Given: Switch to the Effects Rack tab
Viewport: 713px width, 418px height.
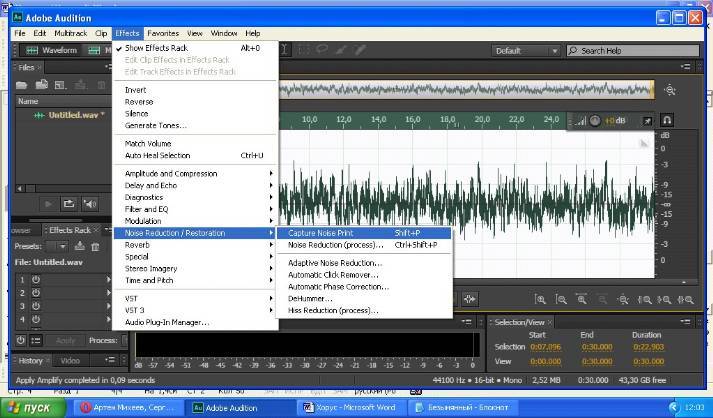Looking at the screenshot, I should pos(70,230).
